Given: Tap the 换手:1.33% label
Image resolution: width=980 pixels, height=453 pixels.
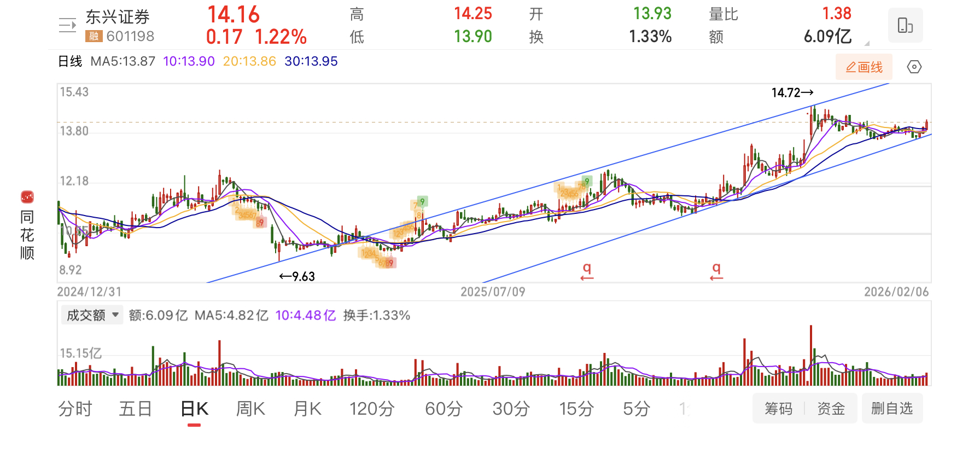Looking at the screenshot, I should (377, 316).
